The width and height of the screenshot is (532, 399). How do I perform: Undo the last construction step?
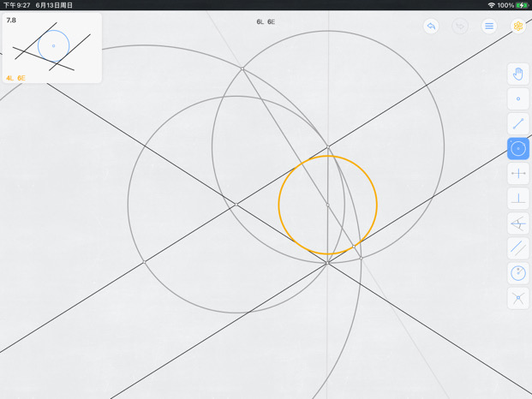coord(431,26)
